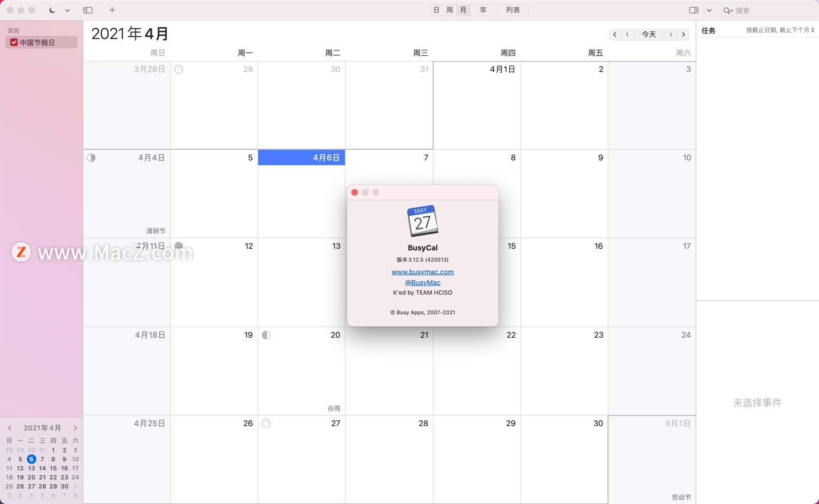
Task: Select the April 16 day cell
Action: (x=564, y=282)
